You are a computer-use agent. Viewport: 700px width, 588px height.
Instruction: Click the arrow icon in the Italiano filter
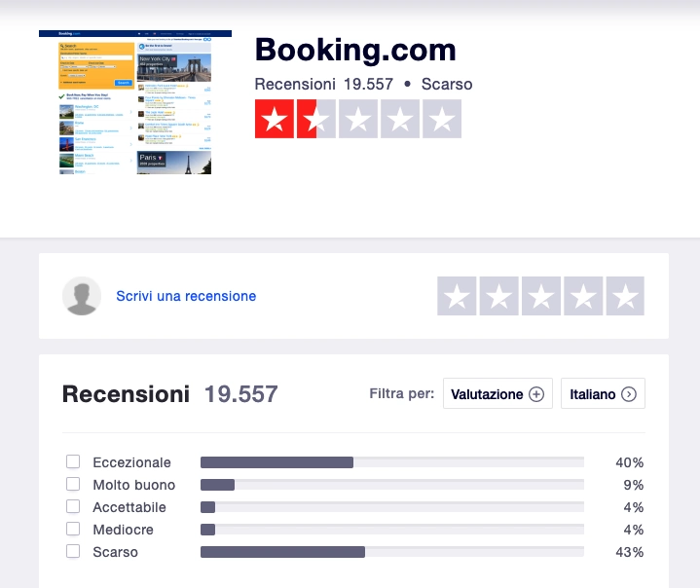pos(629,394)
